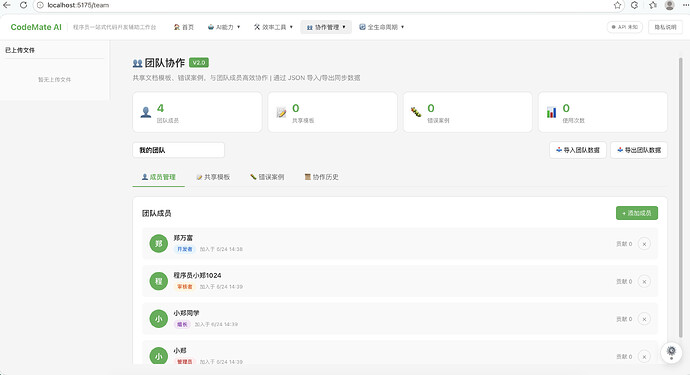
Task: Click the avatar of member 小郑
Action: pos(159,356)
